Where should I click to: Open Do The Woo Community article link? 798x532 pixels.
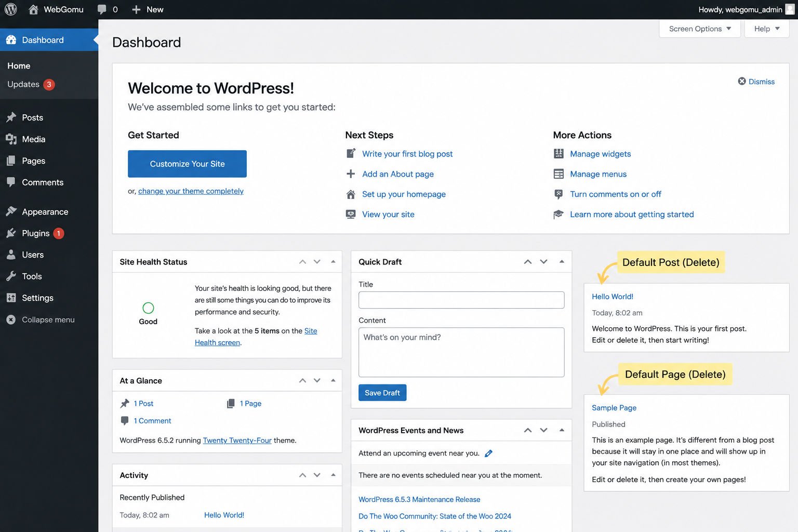click(x=435, y=516)
